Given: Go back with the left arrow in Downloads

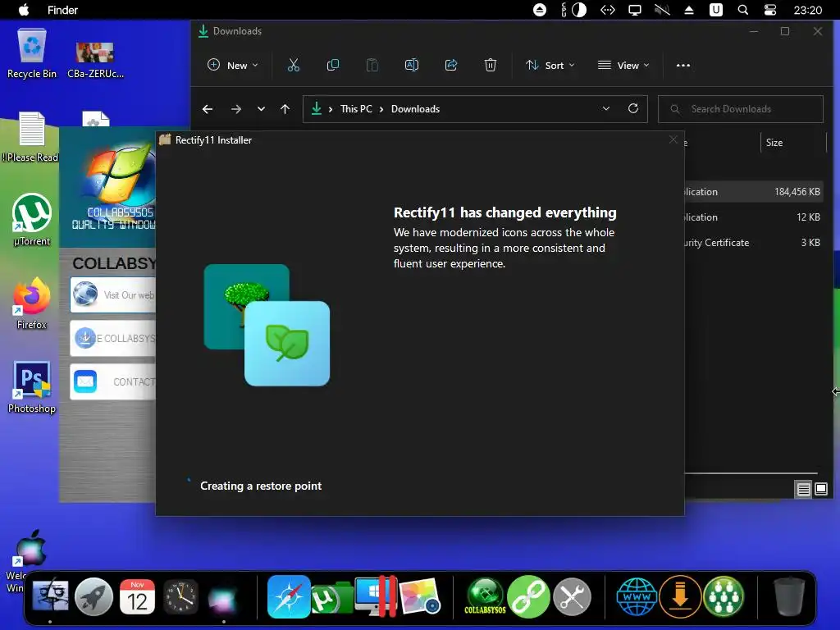Looking at the screenshot, I should [208, 109].
